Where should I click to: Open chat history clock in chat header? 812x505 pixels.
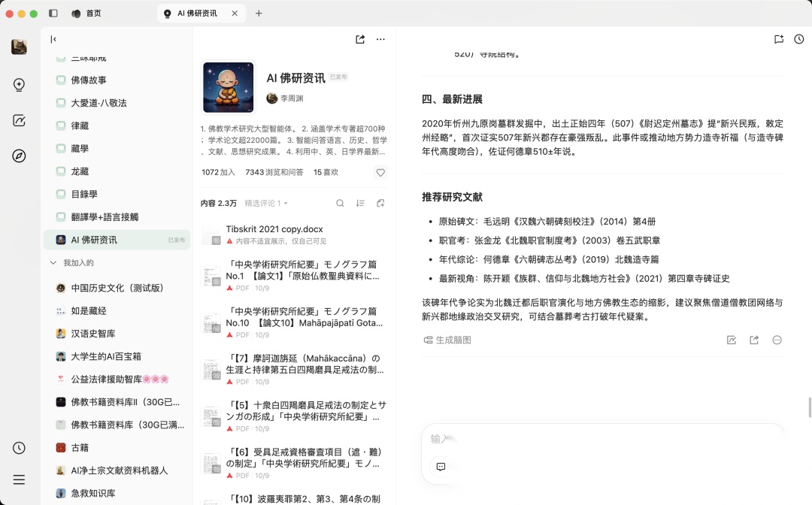[799, 39]
